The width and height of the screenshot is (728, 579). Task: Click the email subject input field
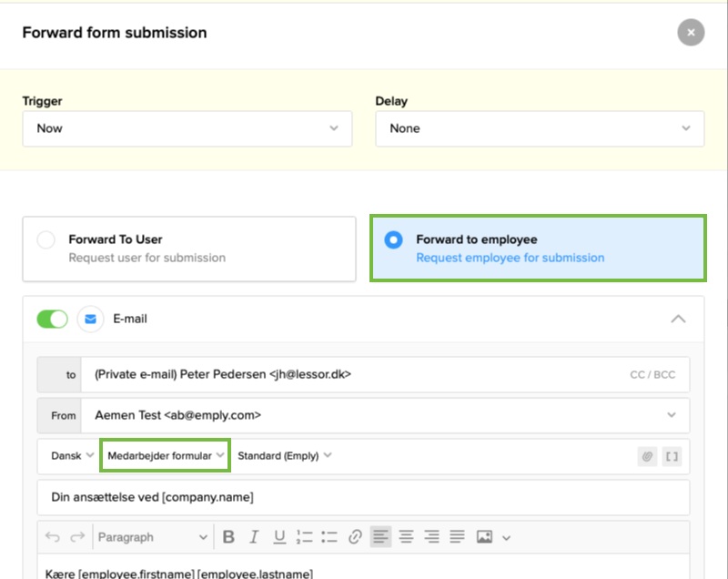tap(363, 497)
